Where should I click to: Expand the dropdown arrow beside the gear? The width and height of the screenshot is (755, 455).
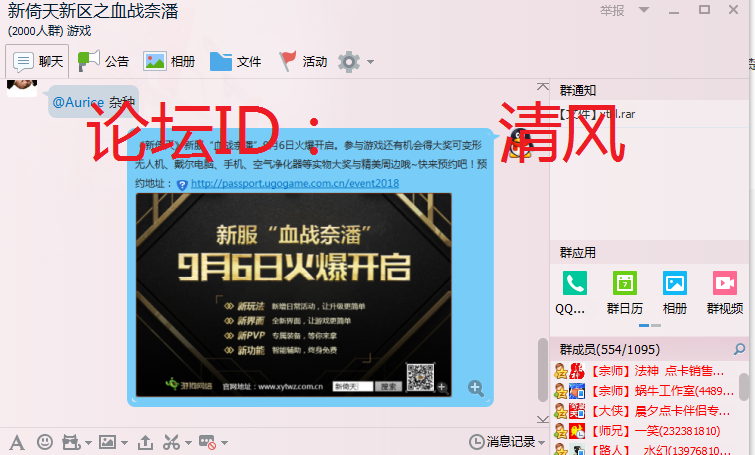pos(370,62)
